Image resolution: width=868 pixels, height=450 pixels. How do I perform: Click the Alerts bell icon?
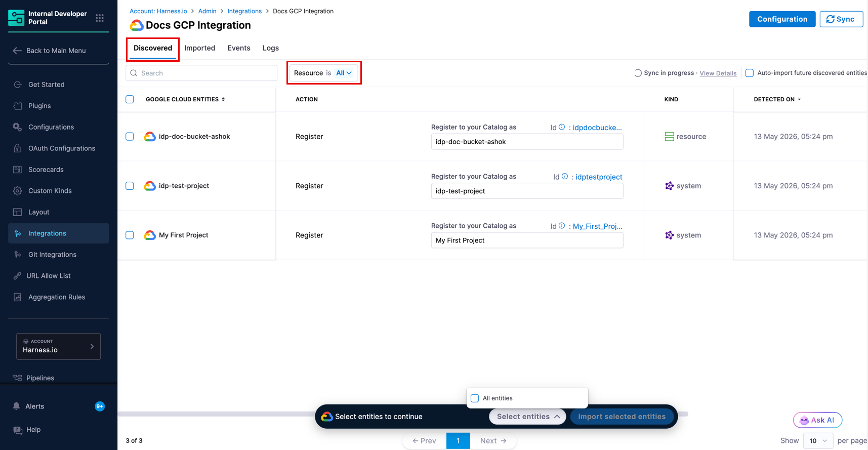click(16, 406)
